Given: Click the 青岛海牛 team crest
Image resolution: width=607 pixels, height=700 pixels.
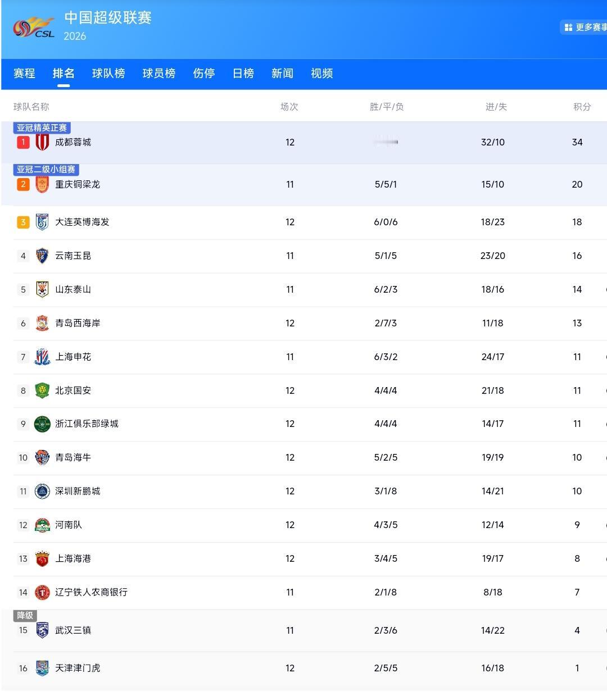Looking at the screenshot, I should click(x=42, y=457).
